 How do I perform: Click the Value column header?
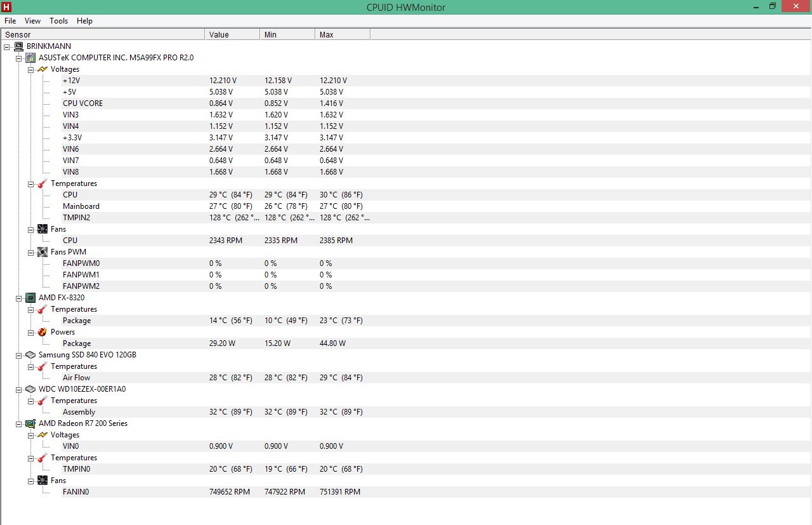(x=232, y=34)
